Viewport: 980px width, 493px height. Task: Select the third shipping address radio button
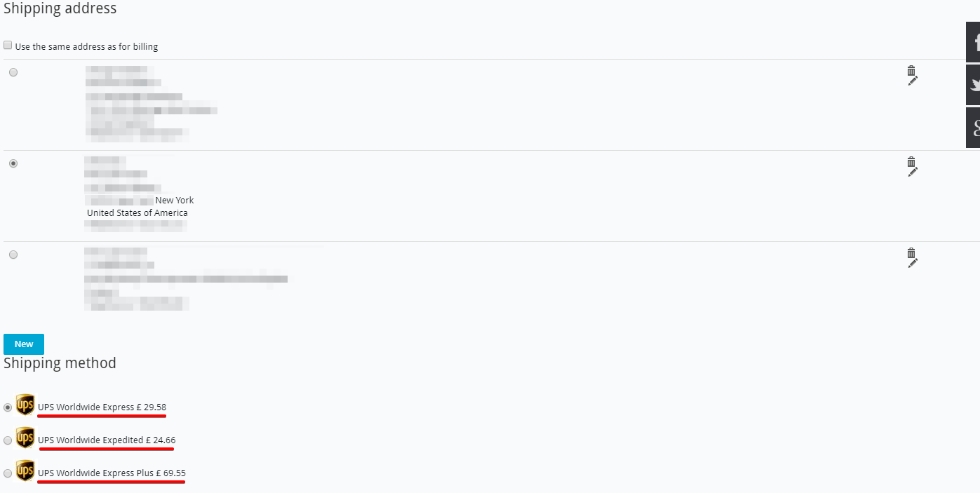click(13, 255)
